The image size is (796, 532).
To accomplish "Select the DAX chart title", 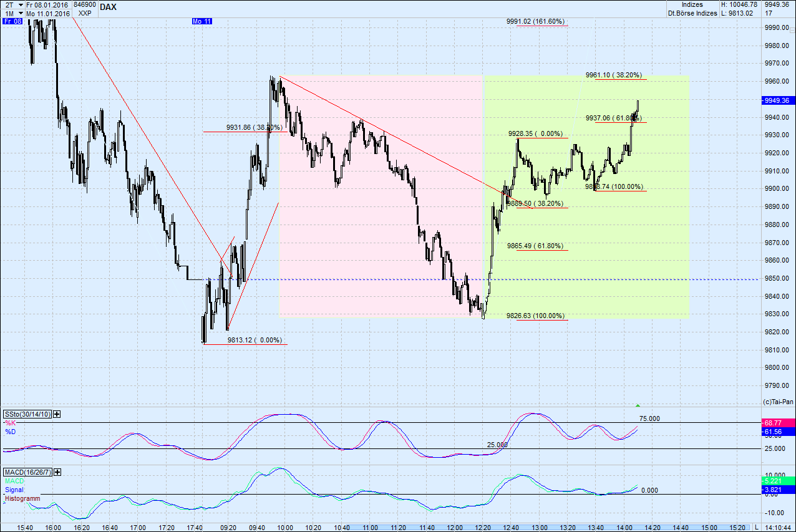I will (x=107, y=7).
